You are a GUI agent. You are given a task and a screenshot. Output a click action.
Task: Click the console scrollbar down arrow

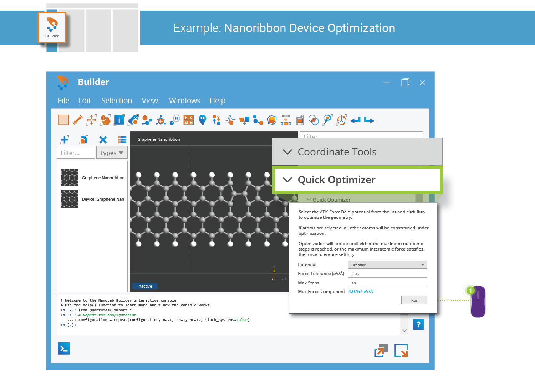tap(404, 331)
